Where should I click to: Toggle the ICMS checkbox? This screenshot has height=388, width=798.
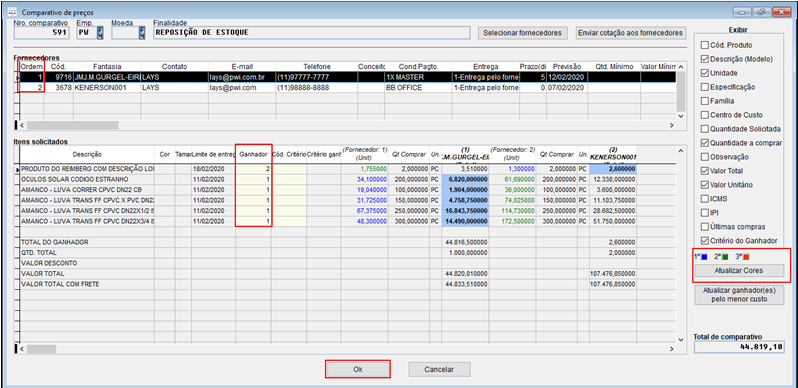[x=705, y=199]
